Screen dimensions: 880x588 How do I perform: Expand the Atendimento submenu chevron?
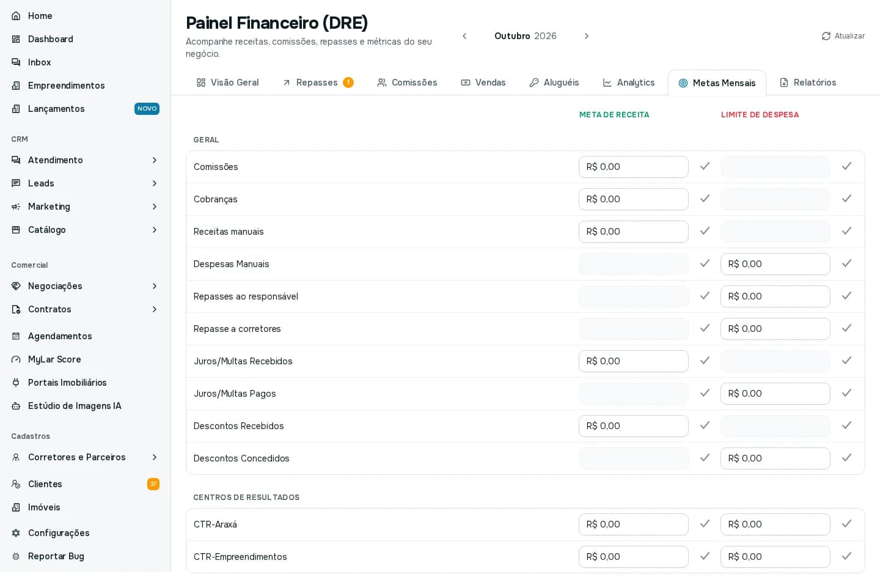[155, 160]
